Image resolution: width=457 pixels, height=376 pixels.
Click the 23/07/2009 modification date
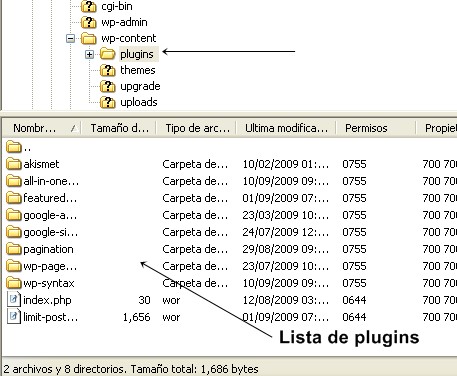coord(286,266)
